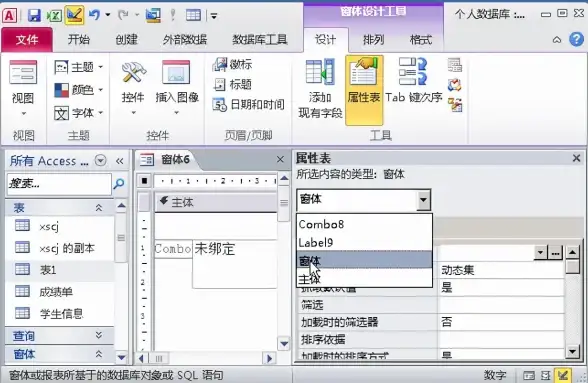Viewport: 588px width, 383px height.
Task: Open the 文件 tab
Action: tap(27, 39)
